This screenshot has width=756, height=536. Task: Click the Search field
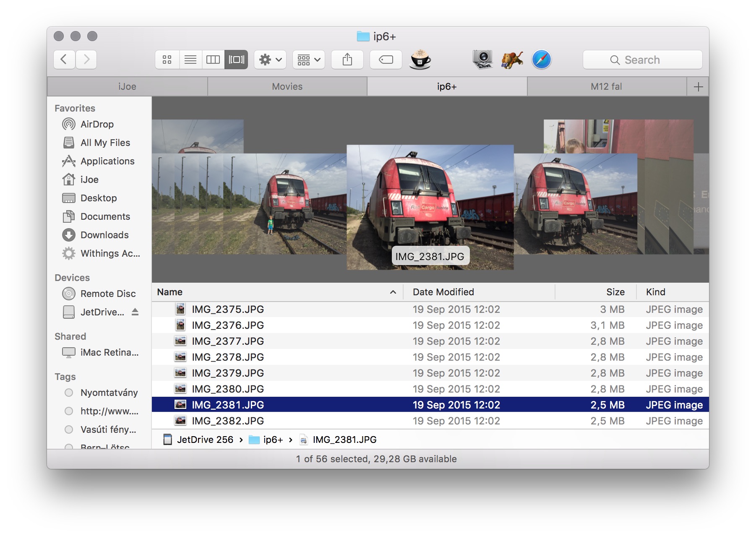pos(642,60)
